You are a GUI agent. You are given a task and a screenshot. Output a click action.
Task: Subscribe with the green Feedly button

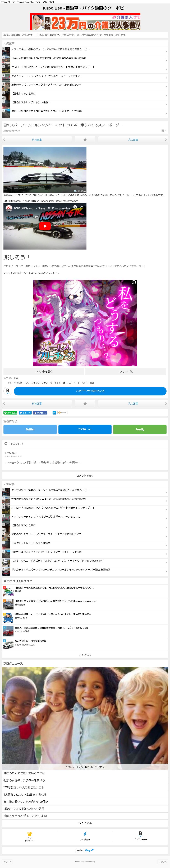140,429
